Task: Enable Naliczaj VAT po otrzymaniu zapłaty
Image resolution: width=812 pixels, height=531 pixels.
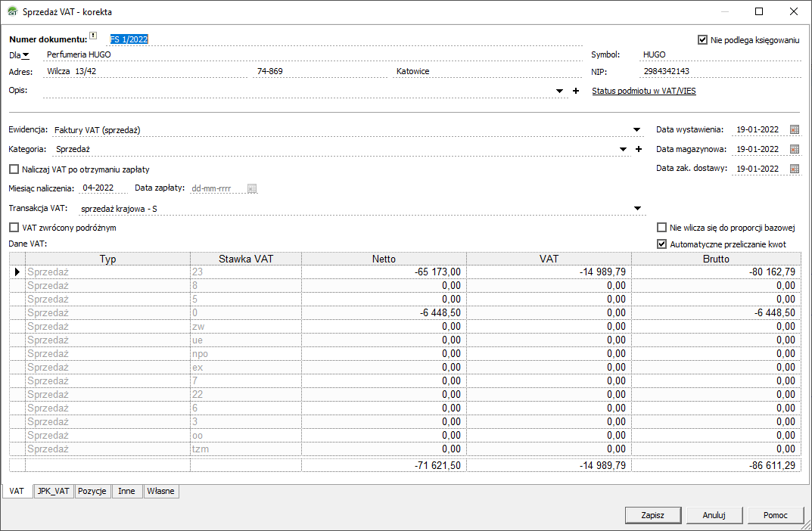Action: pyautogui.click(x=14, y=169)
